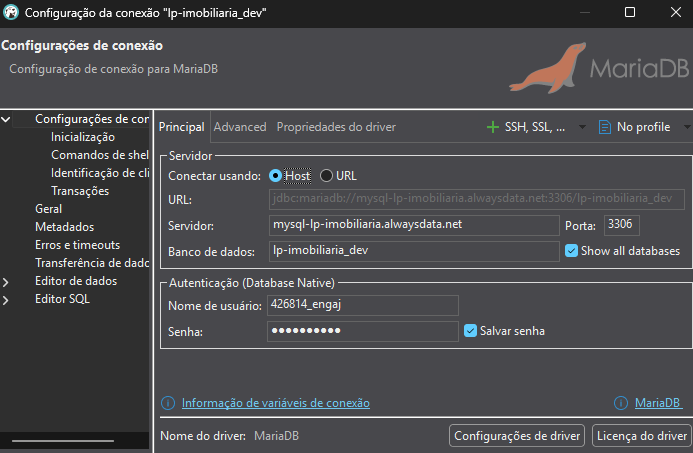Click the SSH, SSL, ... button label

535,127
